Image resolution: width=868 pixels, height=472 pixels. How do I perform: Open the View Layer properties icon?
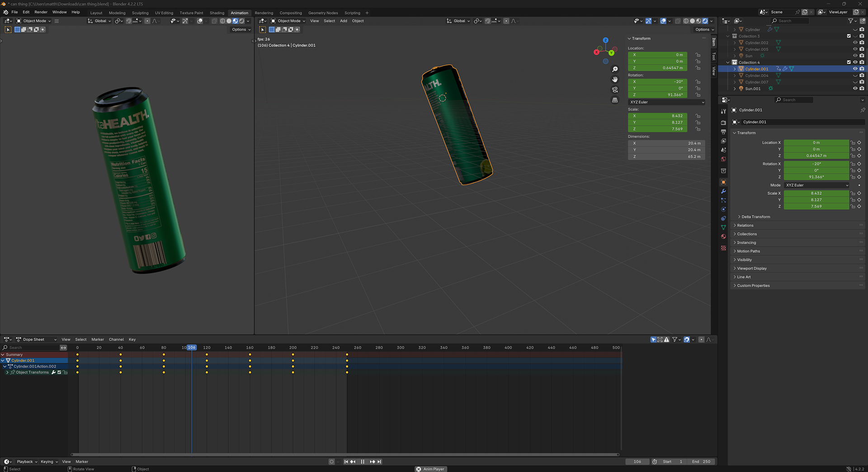click(x=723, y=141)
